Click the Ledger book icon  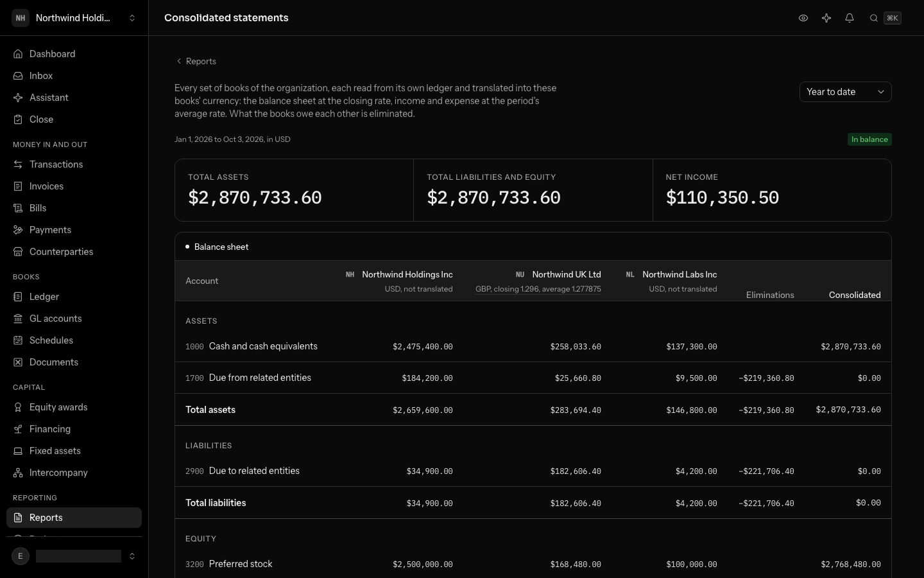(x=18, y=297)
